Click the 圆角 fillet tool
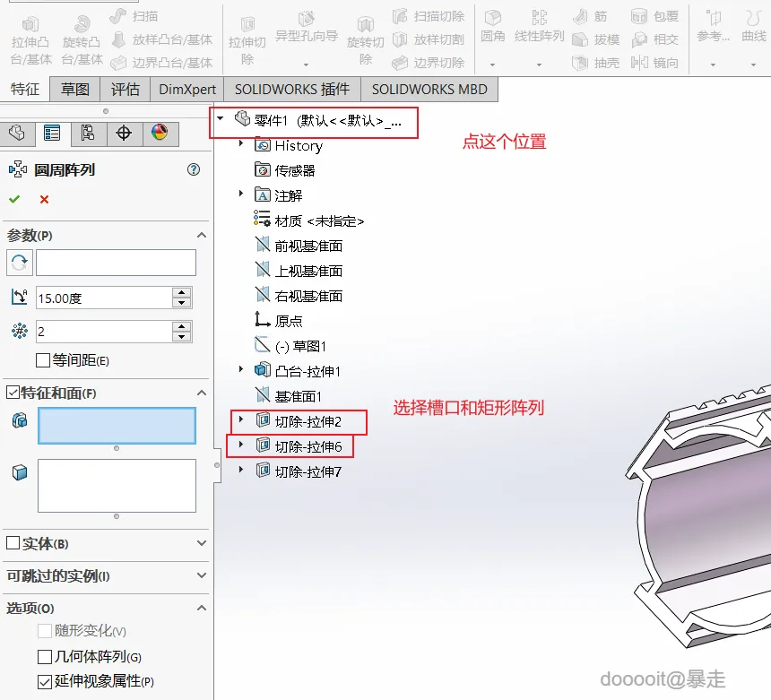This screenshot has width=771, height=700. tap(493, 27)
